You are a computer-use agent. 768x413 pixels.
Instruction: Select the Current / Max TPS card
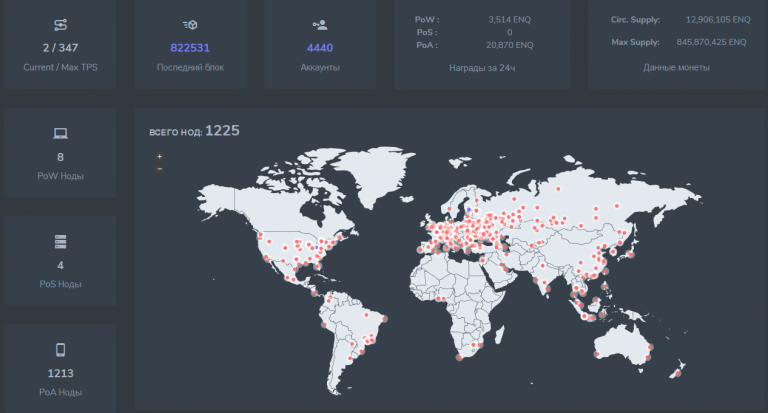point(61,56)
